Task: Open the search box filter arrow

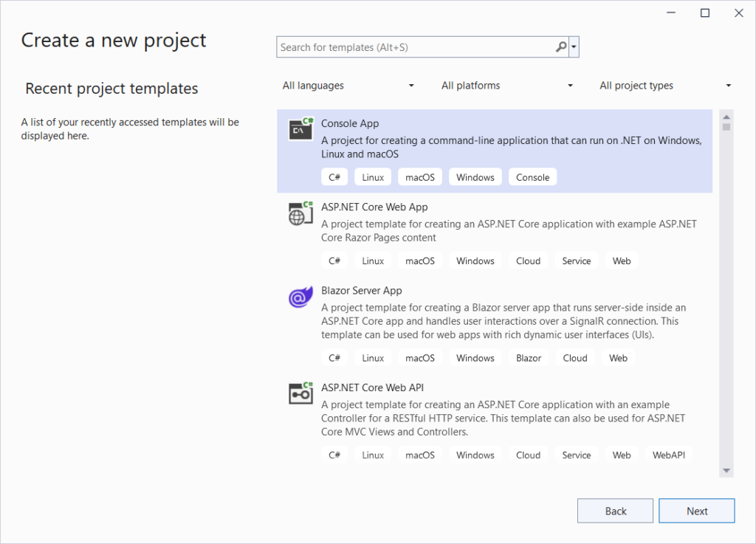Action: [x=574, y=47]
